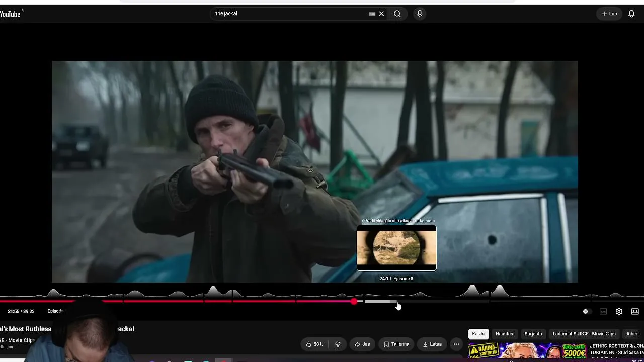
Task: Seek on the red video progress bar
Action: [x=177, y=301]
